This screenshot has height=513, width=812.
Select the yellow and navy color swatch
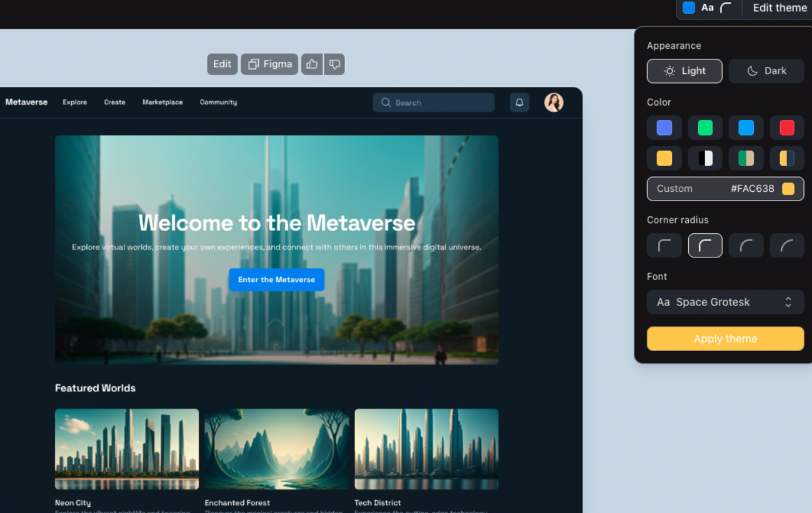click(787, 159)
